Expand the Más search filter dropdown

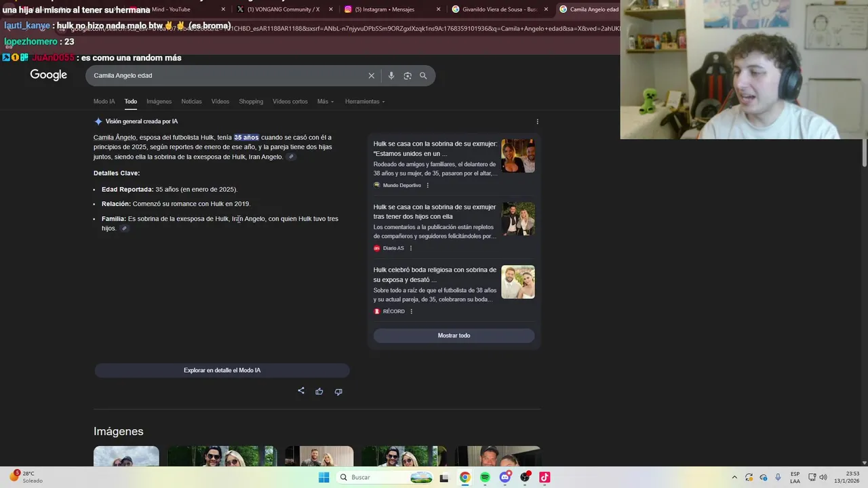tap(325, 102)
